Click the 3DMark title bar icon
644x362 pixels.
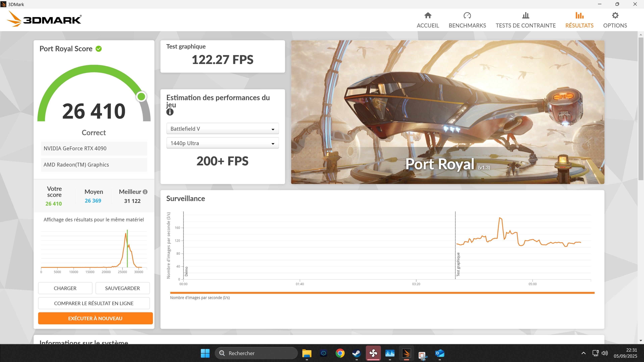coord(3,4)
